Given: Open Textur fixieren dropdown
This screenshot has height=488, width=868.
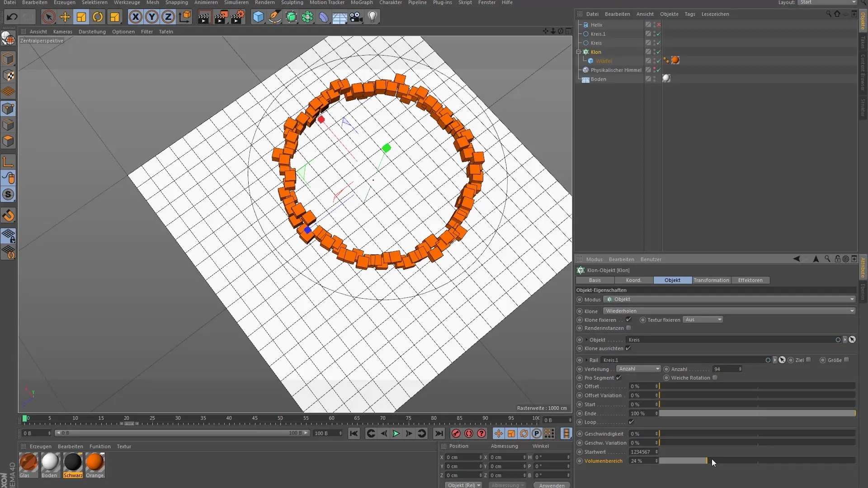Looking at the screenshot, I should [x=703, y=319].
